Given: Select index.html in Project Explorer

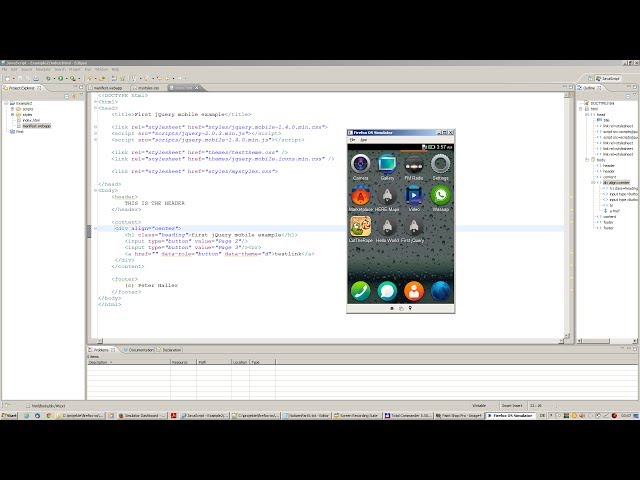Looking at the screenshot, I should pyautogui.click(x=31, y=120).
